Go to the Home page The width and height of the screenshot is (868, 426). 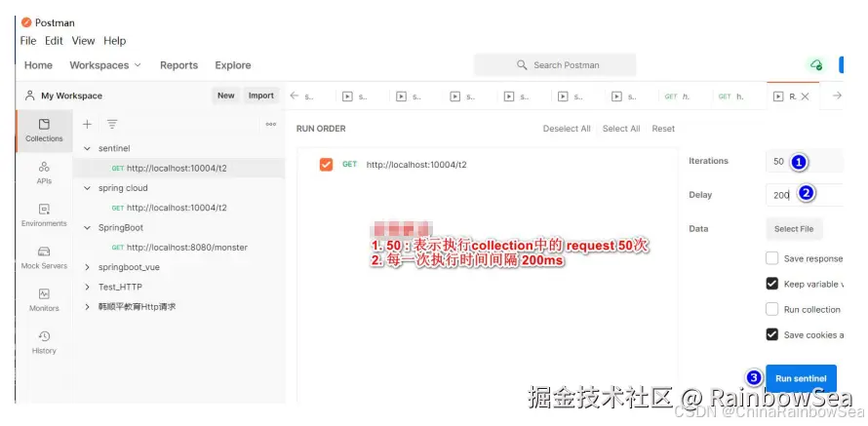point(38,65)
